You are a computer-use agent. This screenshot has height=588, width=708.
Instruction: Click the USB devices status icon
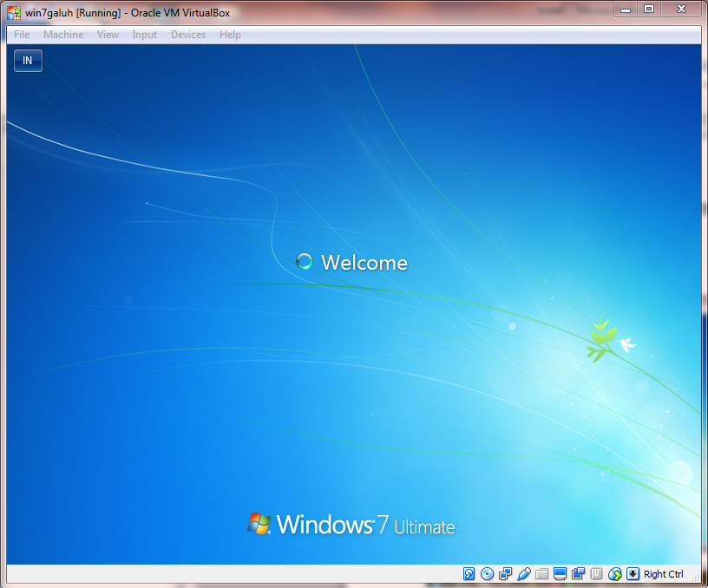[596, 573]
